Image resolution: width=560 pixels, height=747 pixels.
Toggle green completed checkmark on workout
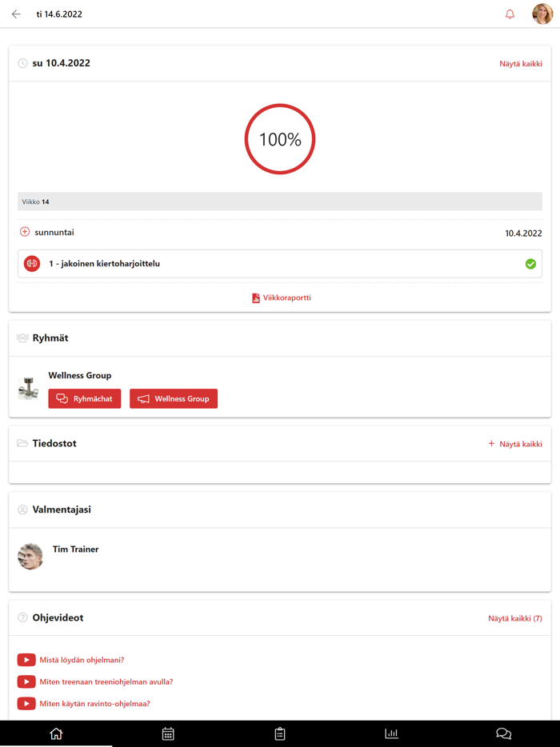(x=530, y=264)
